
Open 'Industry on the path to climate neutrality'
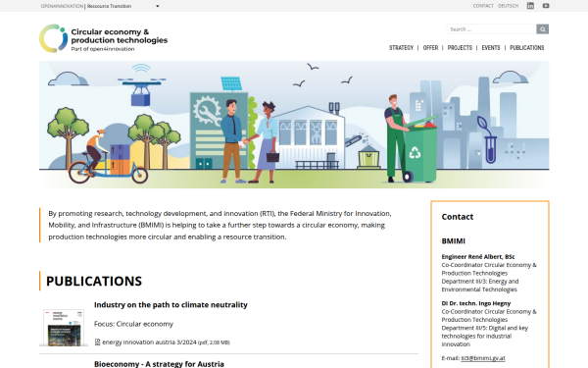[171, 304]
